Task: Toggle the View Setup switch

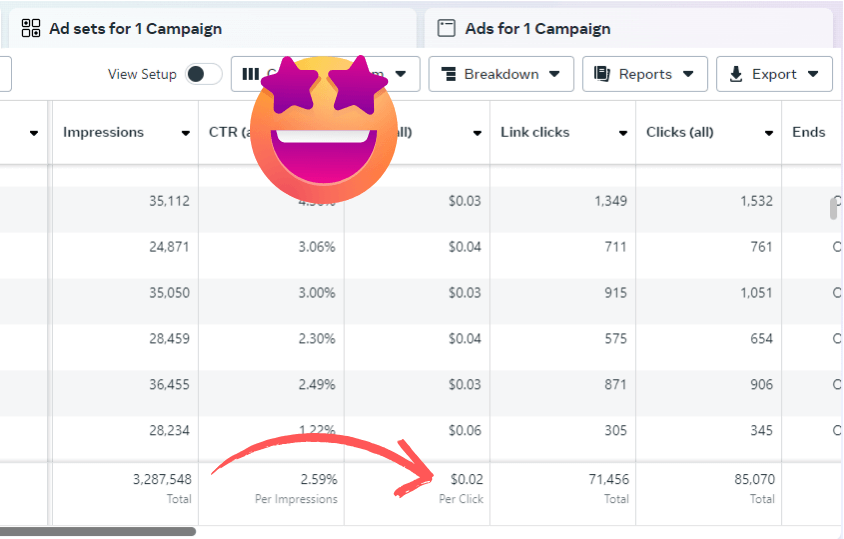Action: (x=204, y=74)
